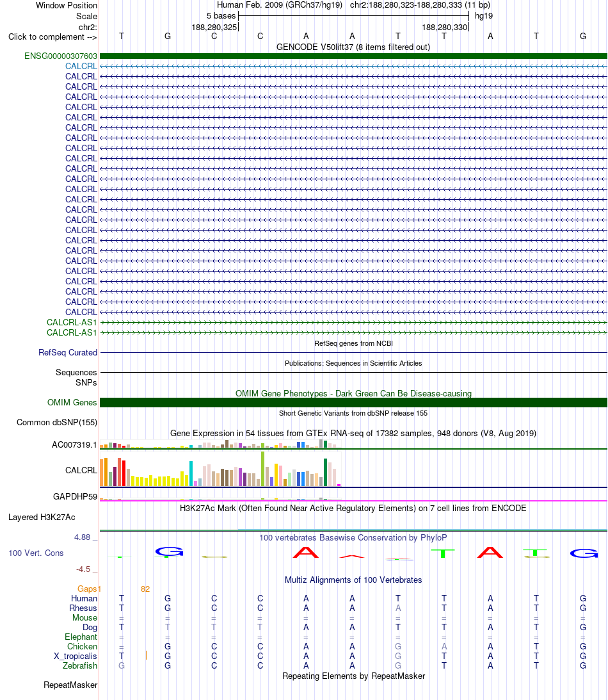Select the Mouse species label
The height and width of the screenshot is (700, 608).
pyautogui.click(x=84, y=617)
